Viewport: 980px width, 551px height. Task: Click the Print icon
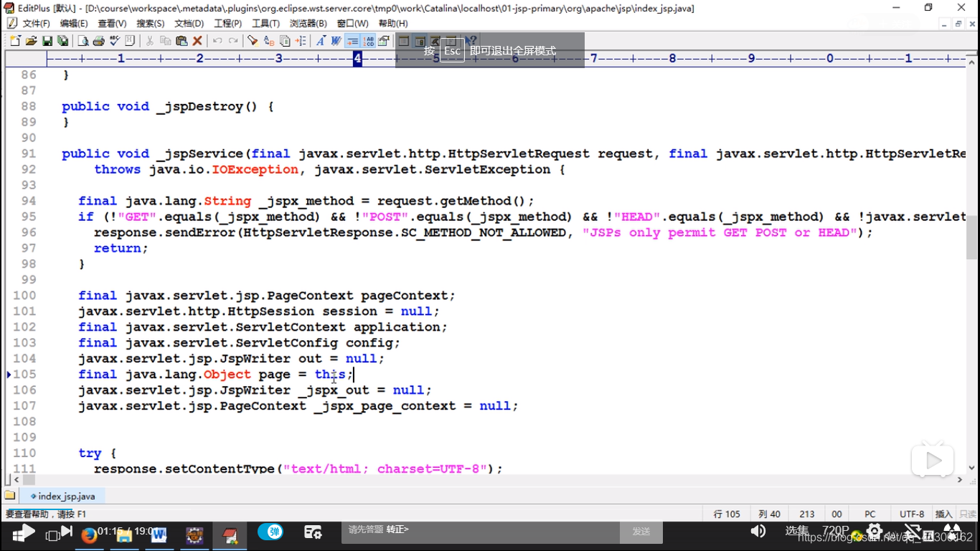click(x=99, y=41)
